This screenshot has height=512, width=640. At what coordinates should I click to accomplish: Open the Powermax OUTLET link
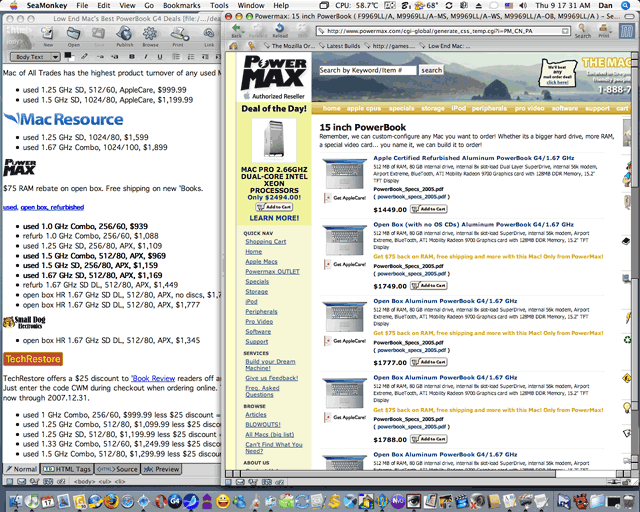(x=272, y=272)
